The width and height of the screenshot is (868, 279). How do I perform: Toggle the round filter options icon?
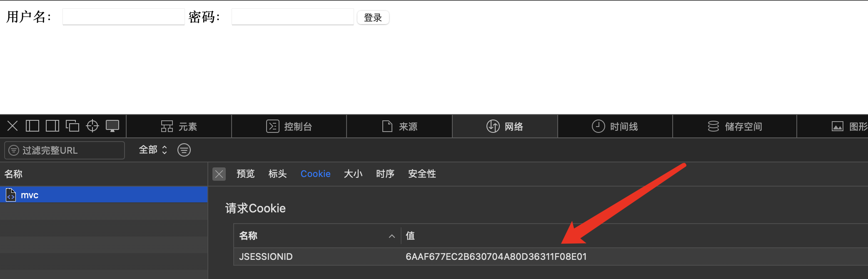184,150
